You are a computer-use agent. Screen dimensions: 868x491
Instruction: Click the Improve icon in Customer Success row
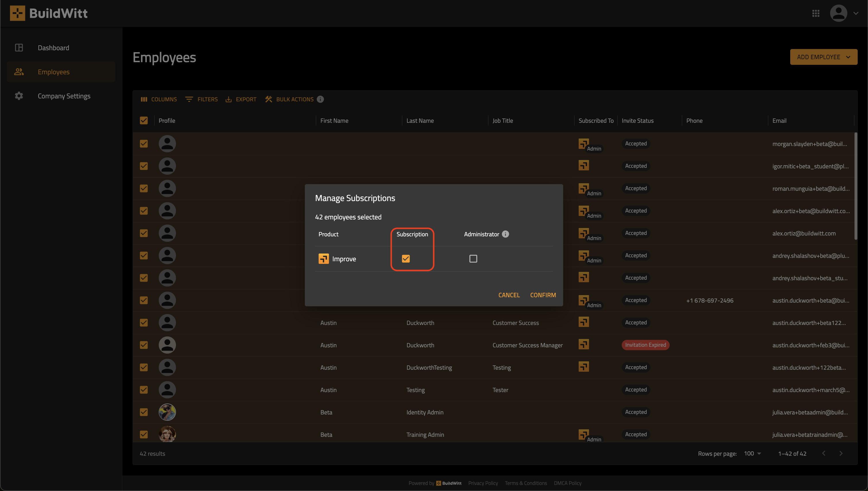point(584,322)
